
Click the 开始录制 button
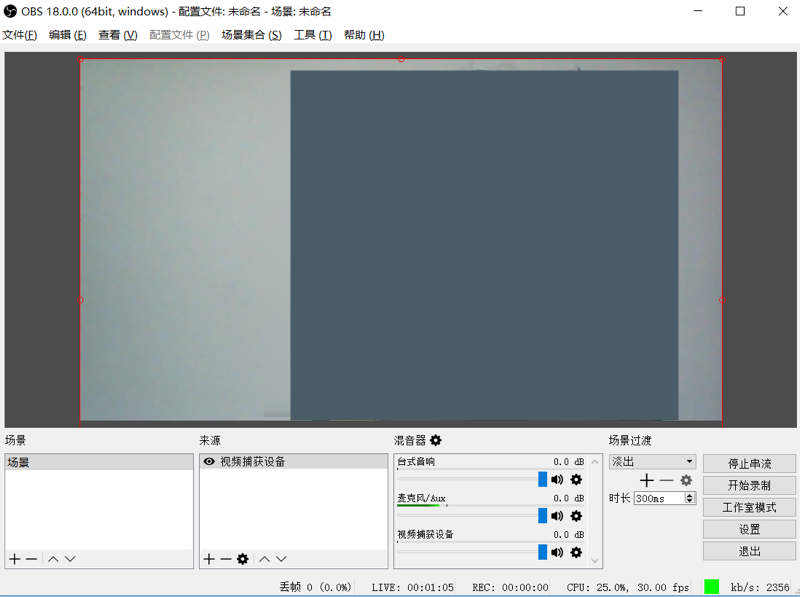(749, 486)
